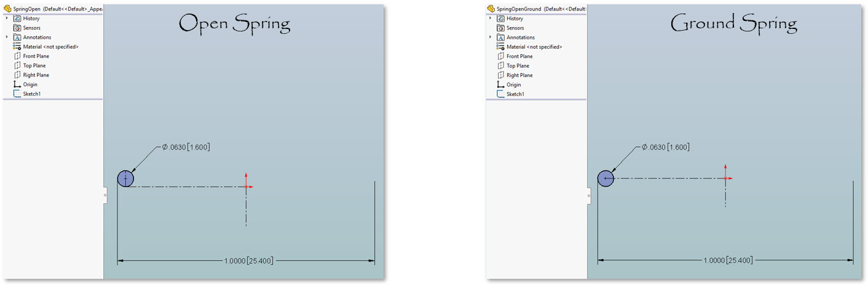Click Origin icon in SpringOpenGround tree
This screenshot has height=285, width=868.
[501, 84]
